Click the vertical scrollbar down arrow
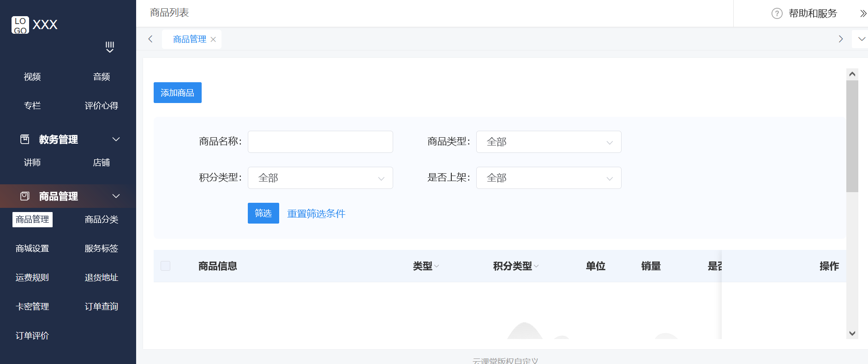 tap(852, 333)
